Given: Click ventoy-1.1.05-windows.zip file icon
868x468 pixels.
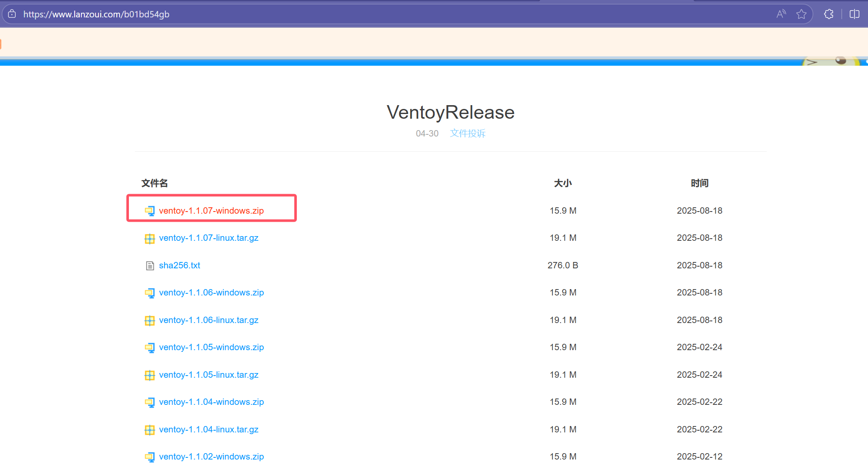Looking at the screenshot, I should pyautogui.click(x=150, y=348).
